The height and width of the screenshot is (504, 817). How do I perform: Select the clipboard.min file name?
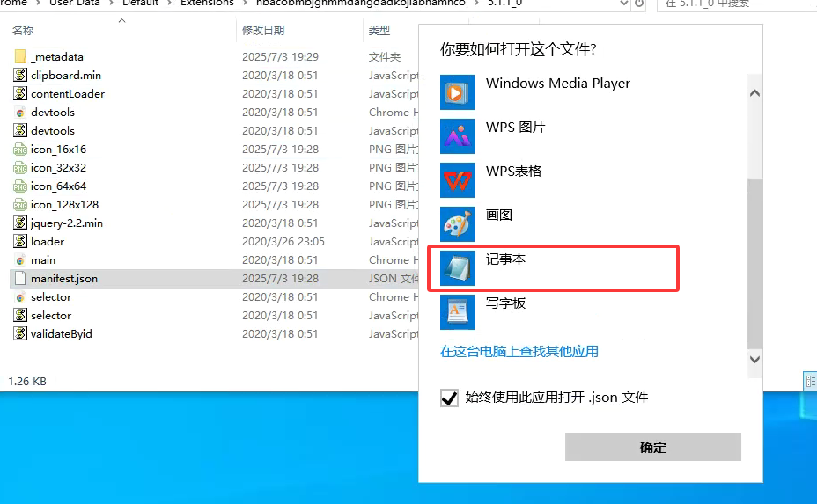point(66,76)
